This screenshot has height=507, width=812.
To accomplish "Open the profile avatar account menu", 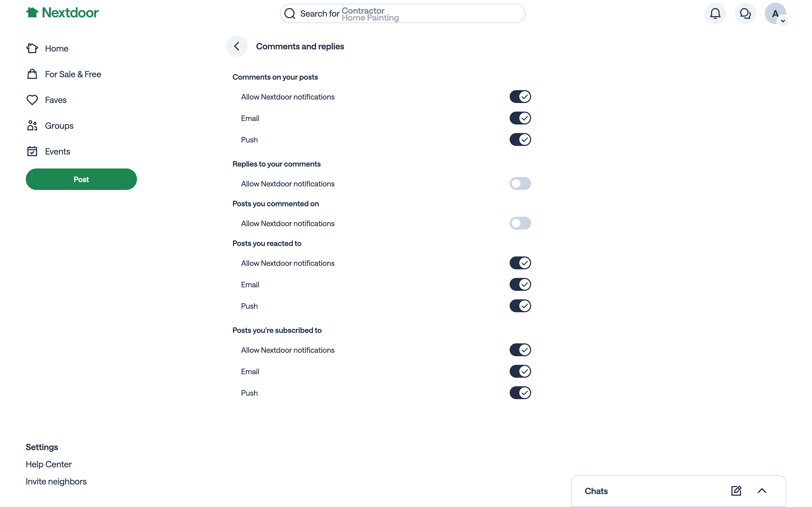I will pyautogui.click(x=775, y=14).
